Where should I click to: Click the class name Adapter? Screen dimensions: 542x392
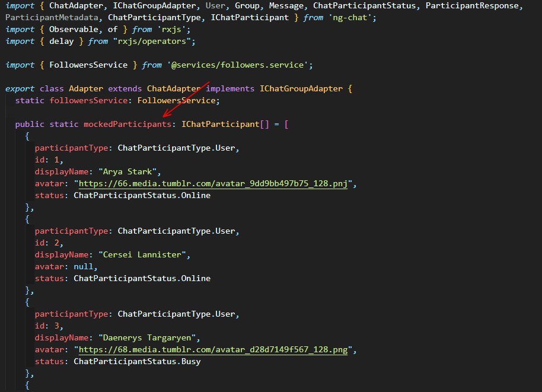(86, 88)
